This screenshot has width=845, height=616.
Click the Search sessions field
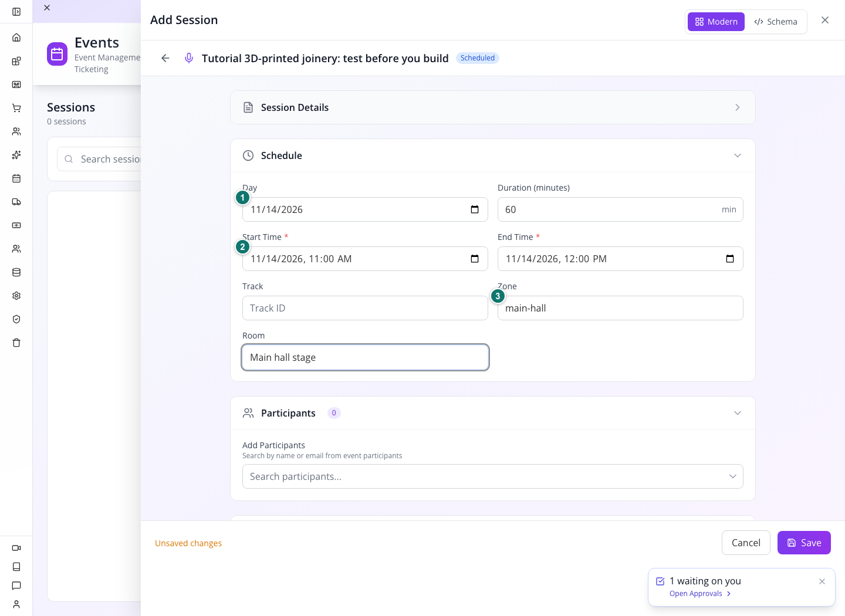pyautogui.click(x=99, y=159)
